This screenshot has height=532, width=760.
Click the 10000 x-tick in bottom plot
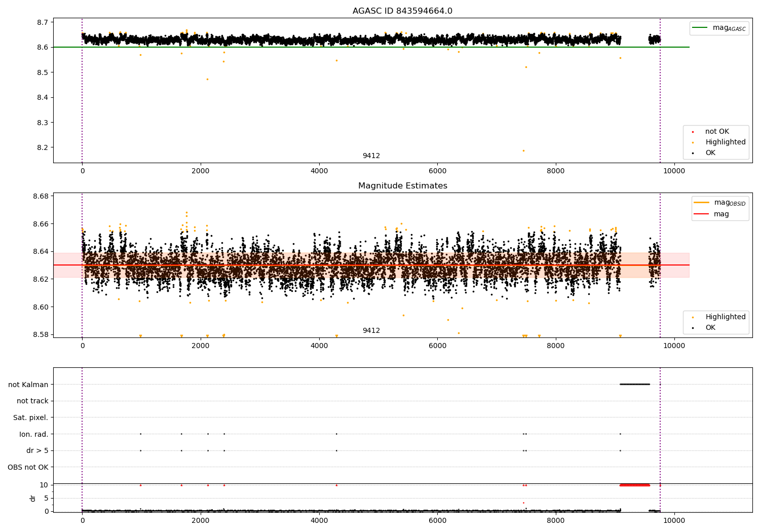(x=674, y=520)
